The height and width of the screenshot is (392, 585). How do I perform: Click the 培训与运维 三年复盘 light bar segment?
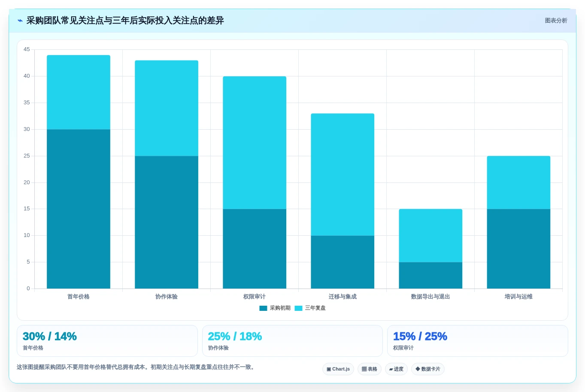click(x=518, y=182)
